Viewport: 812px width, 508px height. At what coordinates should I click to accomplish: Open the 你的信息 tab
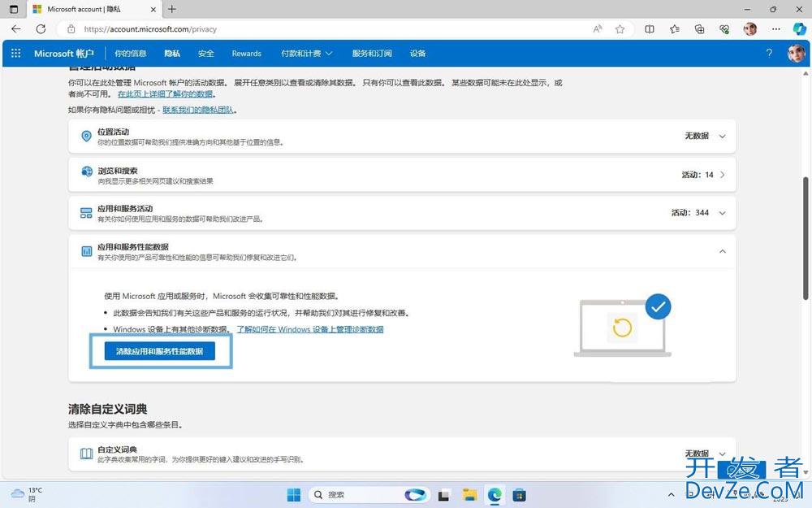coord(131,53)
